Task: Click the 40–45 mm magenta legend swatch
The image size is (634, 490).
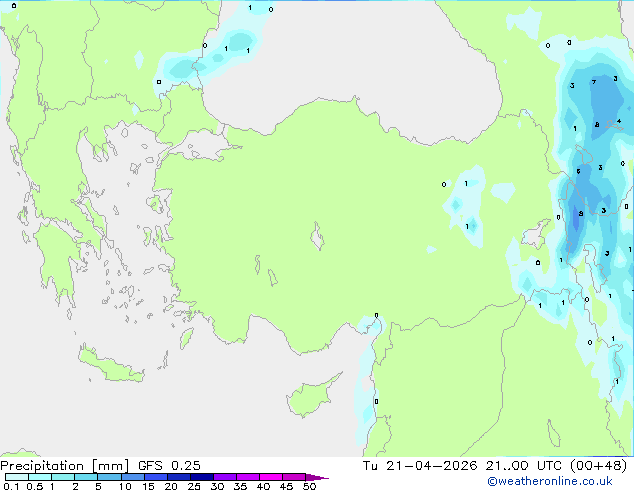Action: click(271, 477)
